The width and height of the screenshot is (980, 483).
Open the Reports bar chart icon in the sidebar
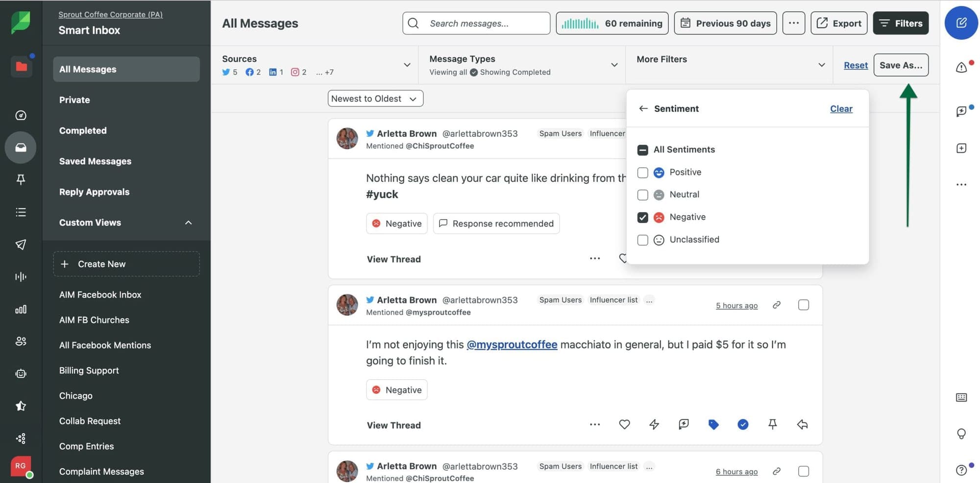pos(21,309)
